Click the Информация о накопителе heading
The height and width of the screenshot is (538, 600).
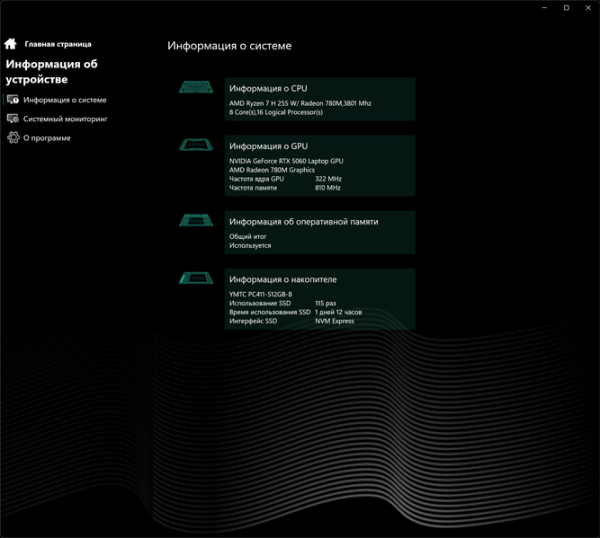[283, 280]
